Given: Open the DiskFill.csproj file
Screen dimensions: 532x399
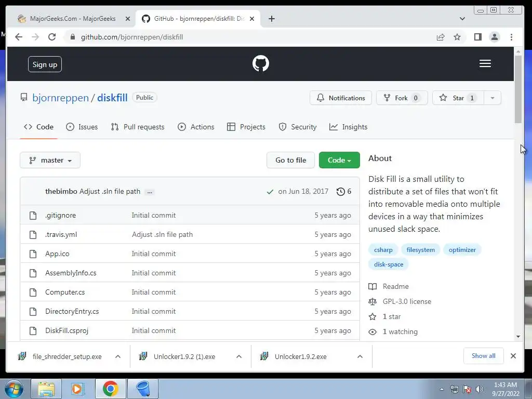Looking at the screenshot, I should pos(66,331).
